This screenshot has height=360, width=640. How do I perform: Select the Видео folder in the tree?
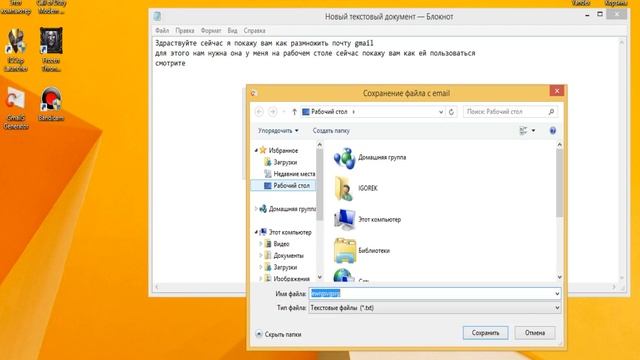point(277,244)
